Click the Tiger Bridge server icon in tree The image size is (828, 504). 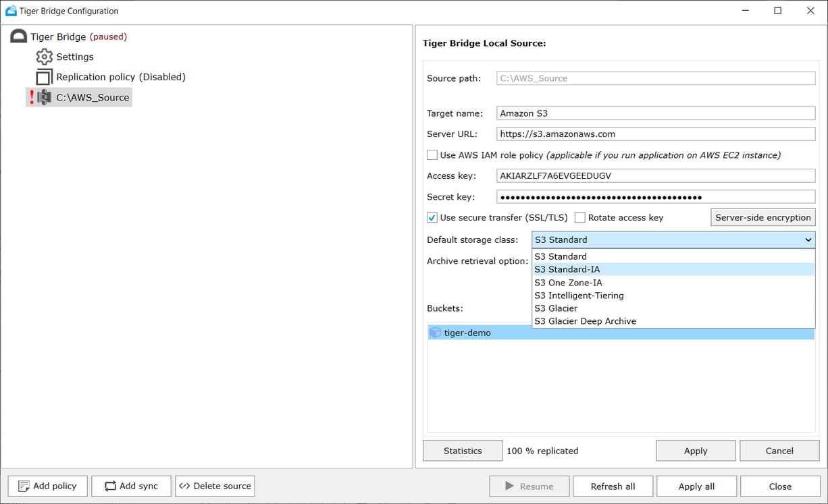tap(18, 36)
